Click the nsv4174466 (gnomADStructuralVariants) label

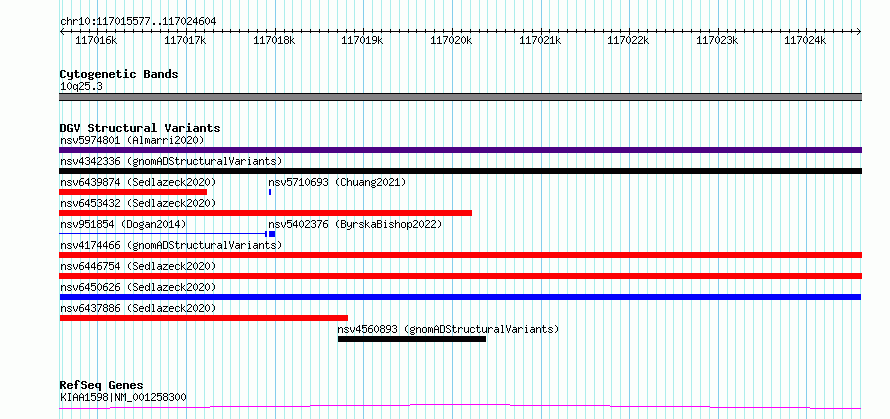point(171,245)
